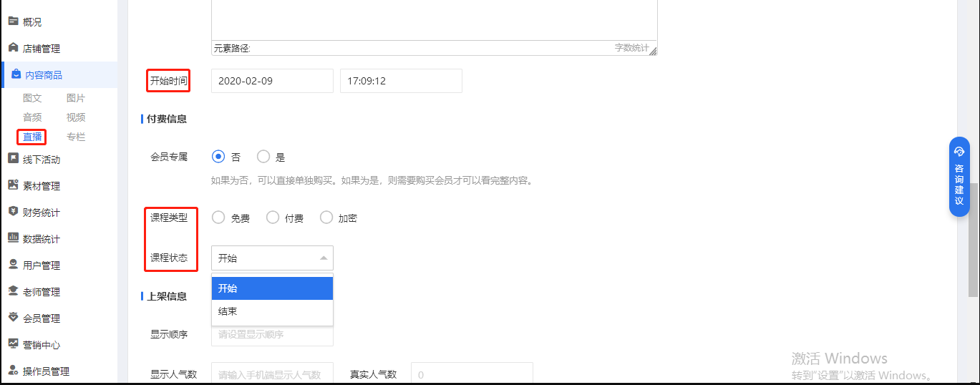This screenshot has width=980, height=385.
Task: Click the 概况 overview icon in sidebar
Action: [13, 21]
